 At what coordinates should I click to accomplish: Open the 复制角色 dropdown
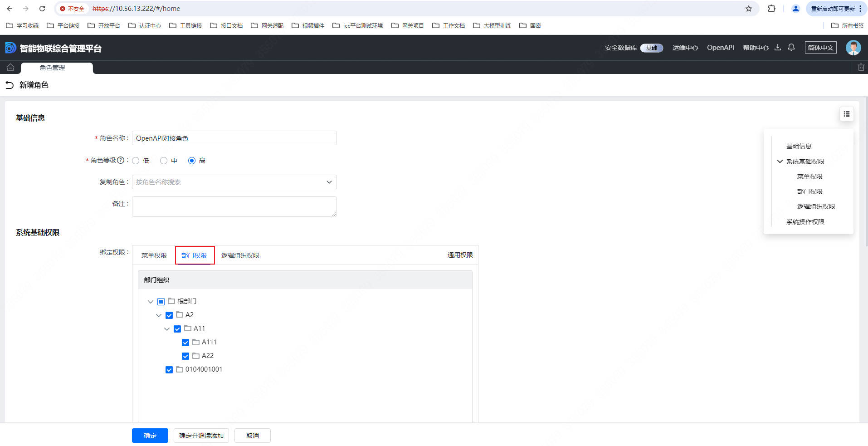point(234,182)
